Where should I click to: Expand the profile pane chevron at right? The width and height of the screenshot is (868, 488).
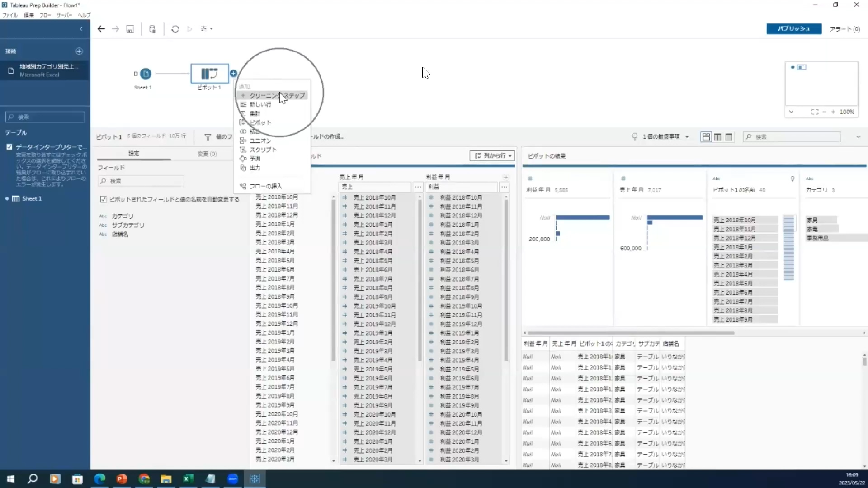858,137
